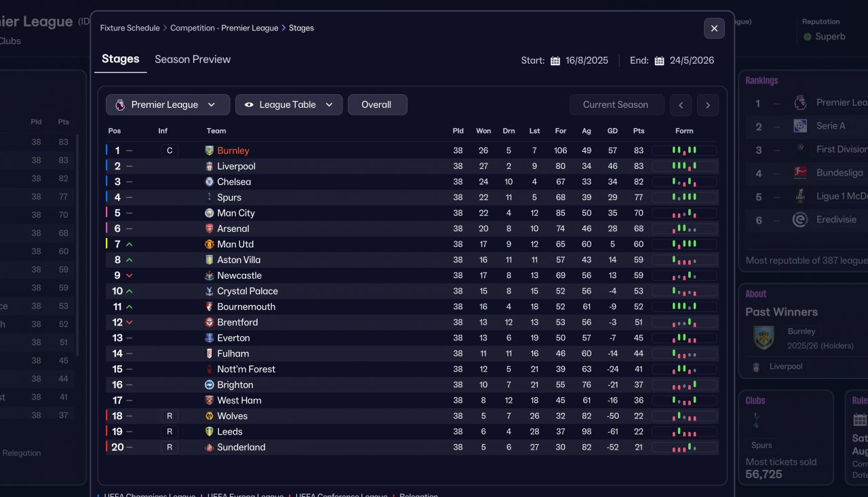Open the Premier League competition dropdown
868x497 pixels.
(165, 105)
